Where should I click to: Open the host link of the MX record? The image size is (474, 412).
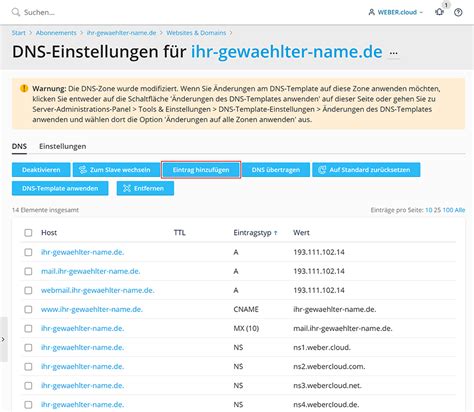[x=82, y=328]
